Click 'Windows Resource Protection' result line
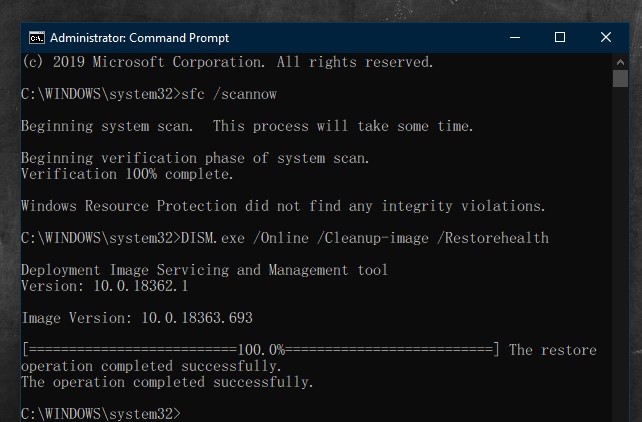This screenshot has height=422, width=642. [x=283, y=206]
